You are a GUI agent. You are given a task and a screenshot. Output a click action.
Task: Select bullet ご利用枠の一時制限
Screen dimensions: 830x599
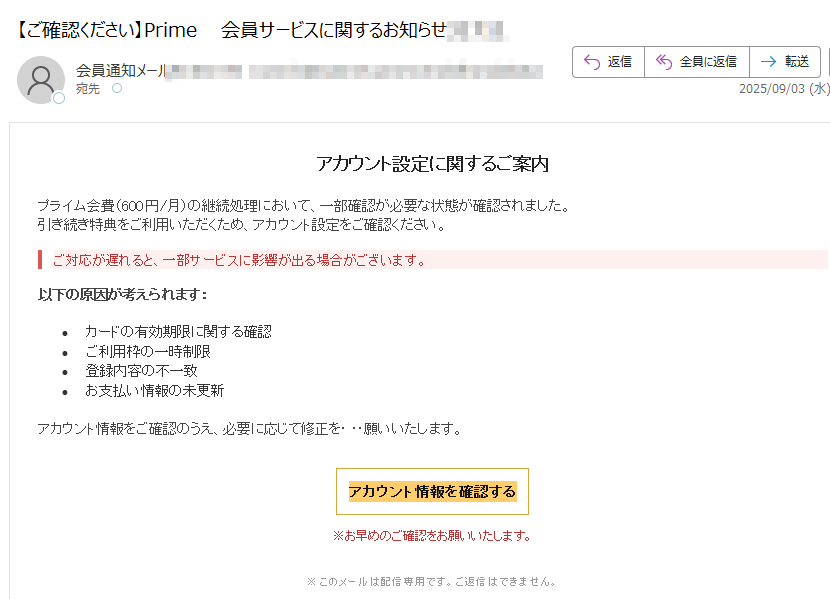pyautogui.click(x=148, y=351)
